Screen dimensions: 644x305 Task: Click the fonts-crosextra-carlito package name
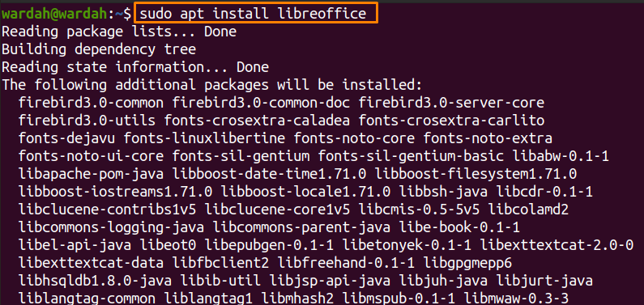coord(451,121)
